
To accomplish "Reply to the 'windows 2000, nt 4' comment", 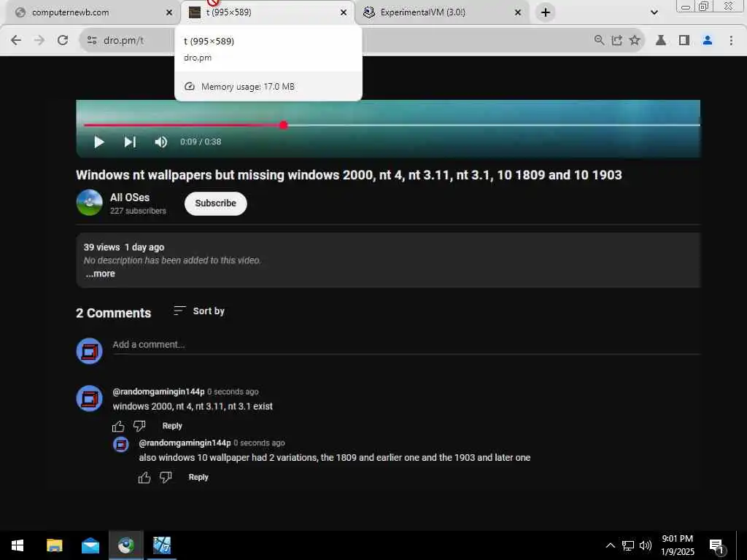I will coord(172,426).
